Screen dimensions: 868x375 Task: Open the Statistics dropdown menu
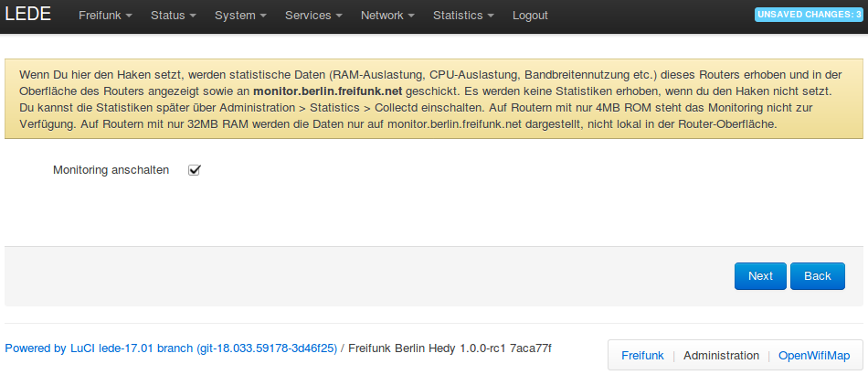pos(463,16)
